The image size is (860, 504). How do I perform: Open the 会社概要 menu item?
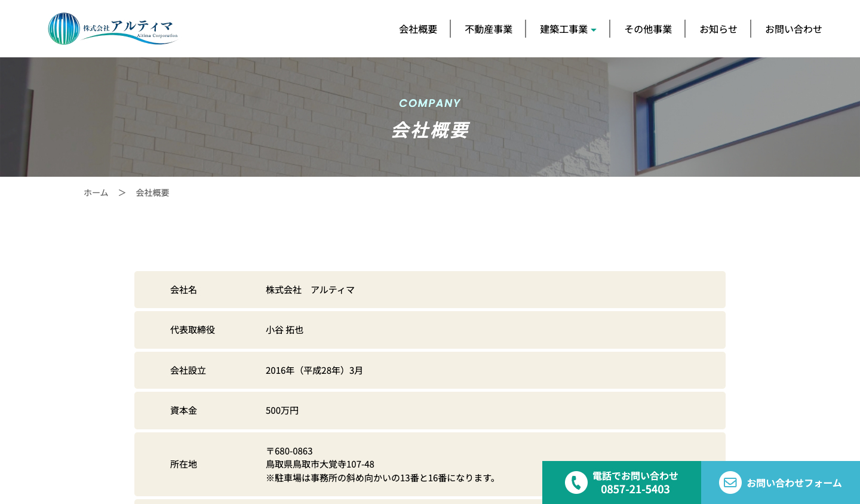pos(418,29)
